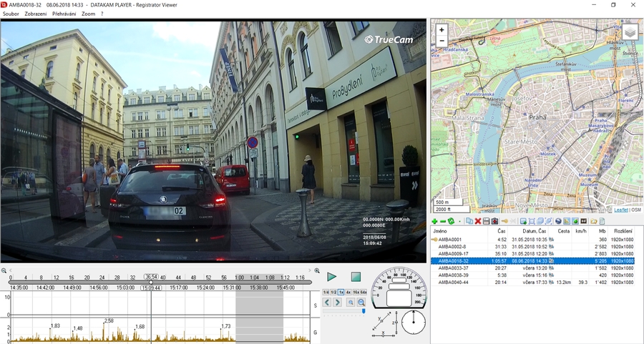This screenshot has width=644, height=344.
Task: Stop playback with the green square button
Action: 356,277
